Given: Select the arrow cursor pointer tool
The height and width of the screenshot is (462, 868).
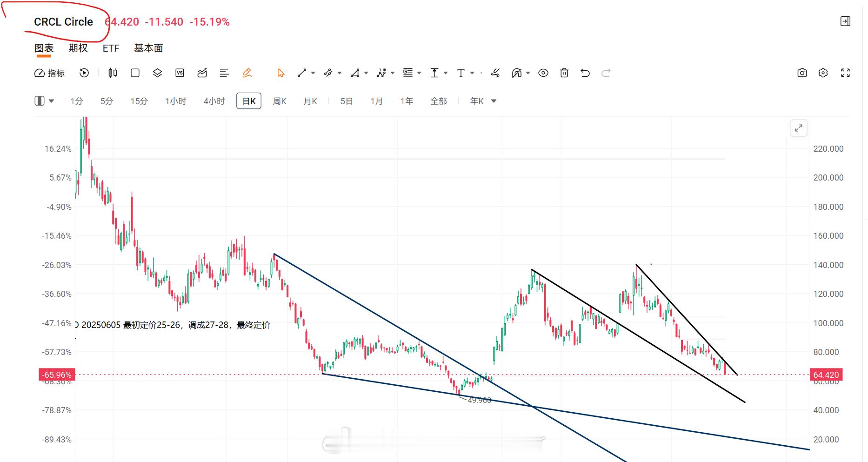Looking at the screenshot, I should coord(281,73).
